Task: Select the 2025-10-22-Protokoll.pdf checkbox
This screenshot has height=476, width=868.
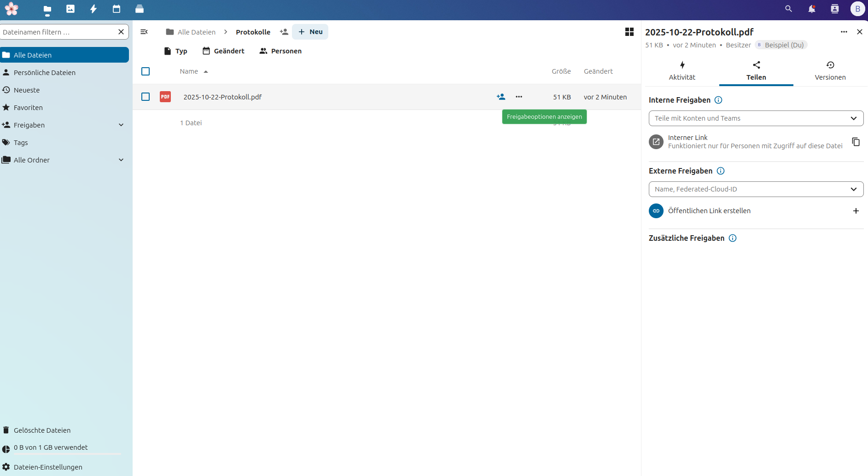Action: pos(146,97)
